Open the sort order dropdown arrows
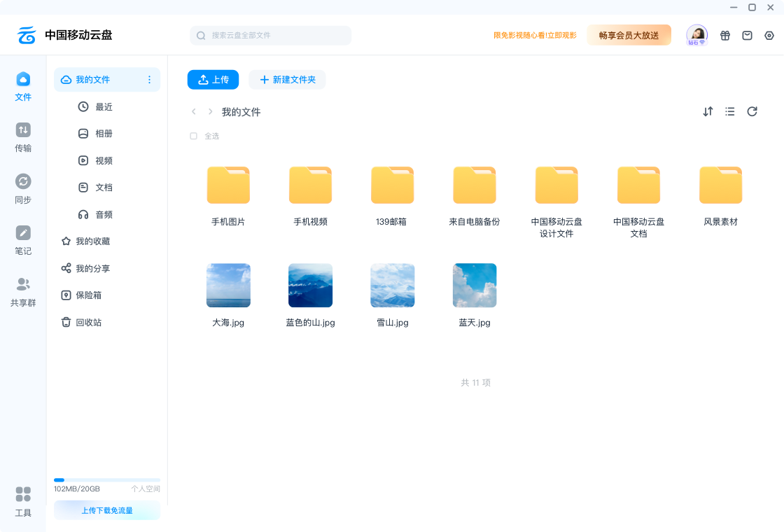Screen dimensions: 784x532 [708, 111]
